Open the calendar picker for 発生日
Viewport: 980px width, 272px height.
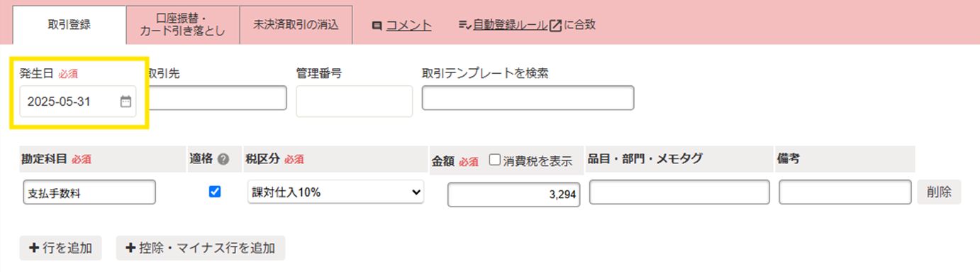pyautogui.click(x=126, y=102)
